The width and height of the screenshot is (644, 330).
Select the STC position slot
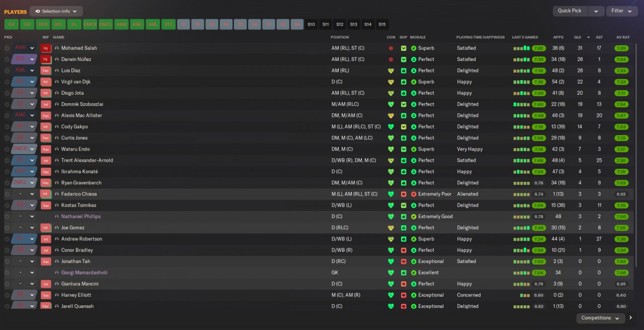pos(169,24)
